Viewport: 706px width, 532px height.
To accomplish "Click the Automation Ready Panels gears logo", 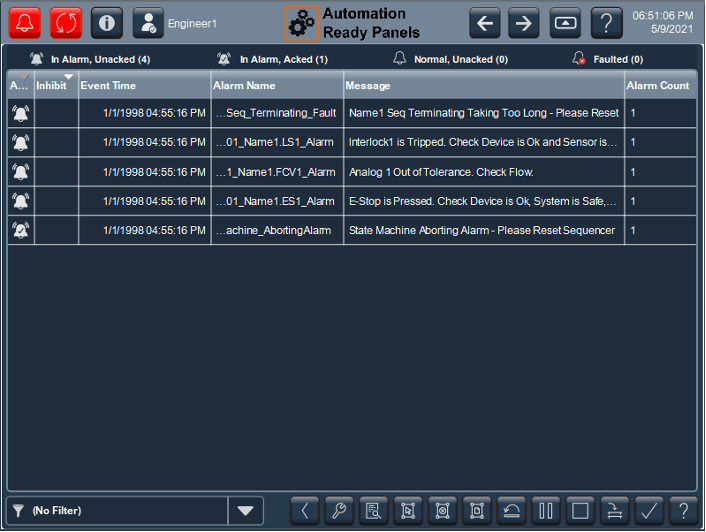I will click(x=301, y=23).
